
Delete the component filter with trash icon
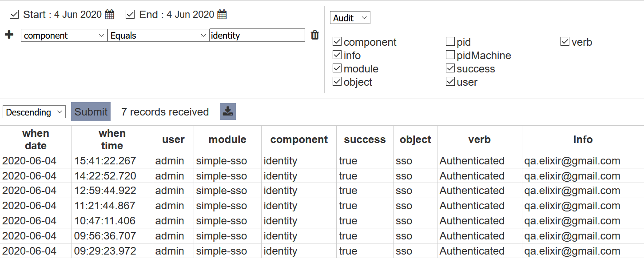coord(315,35)
